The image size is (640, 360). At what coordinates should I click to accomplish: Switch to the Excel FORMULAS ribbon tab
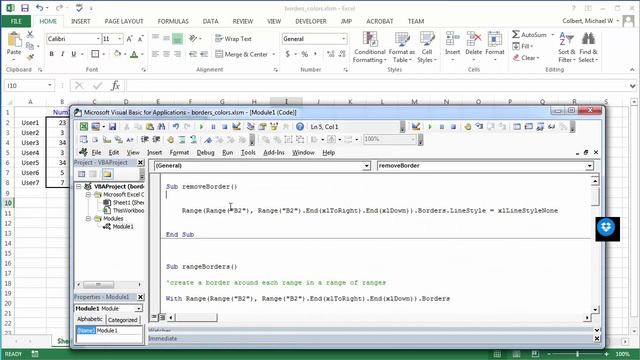click(173, 21)
